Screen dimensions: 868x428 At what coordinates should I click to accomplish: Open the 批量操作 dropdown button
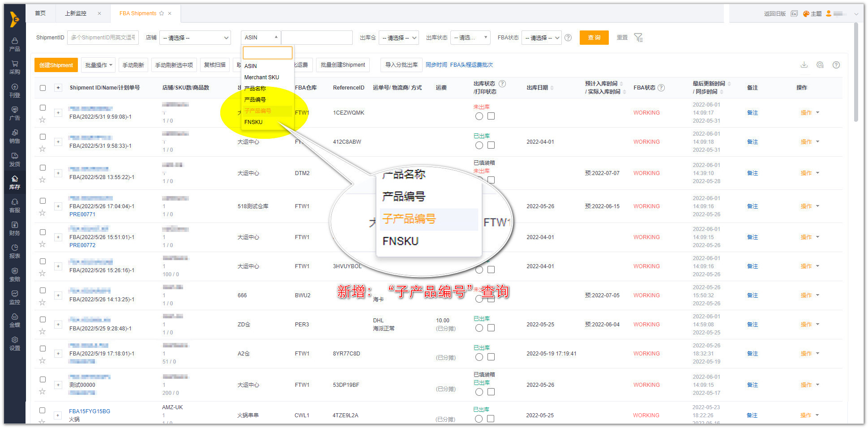tap(98, 65)
